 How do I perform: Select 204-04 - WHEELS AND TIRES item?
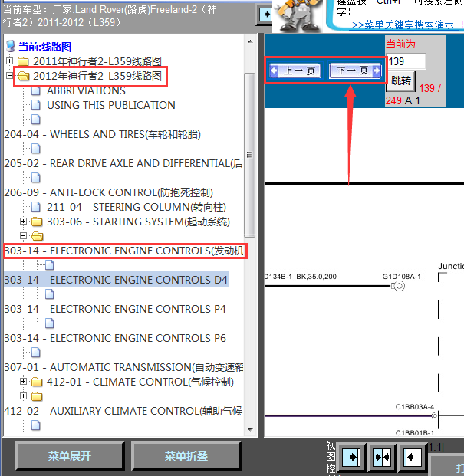pos(102,134)
